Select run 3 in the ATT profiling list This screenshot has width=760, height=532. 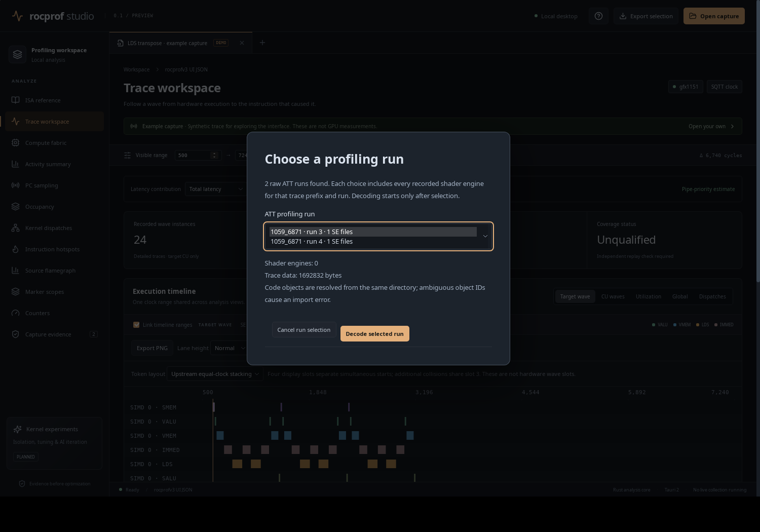click(373, 232)
